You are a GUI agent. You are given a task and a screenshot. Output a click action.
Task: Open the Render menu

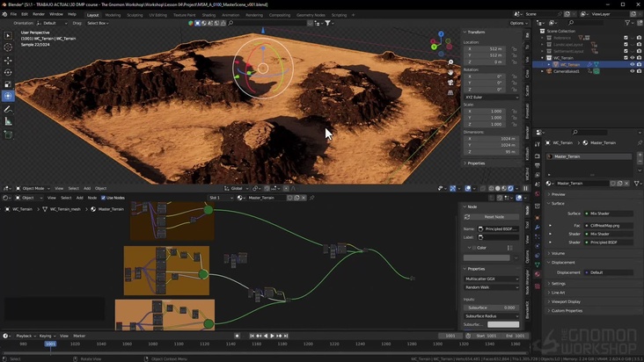(39, 15)
